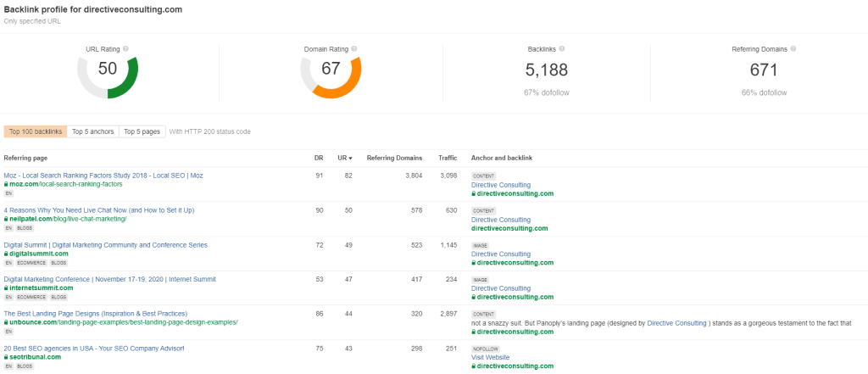Click the Directive Consulting anchor in the internetsummit.com row

[501, 288]
